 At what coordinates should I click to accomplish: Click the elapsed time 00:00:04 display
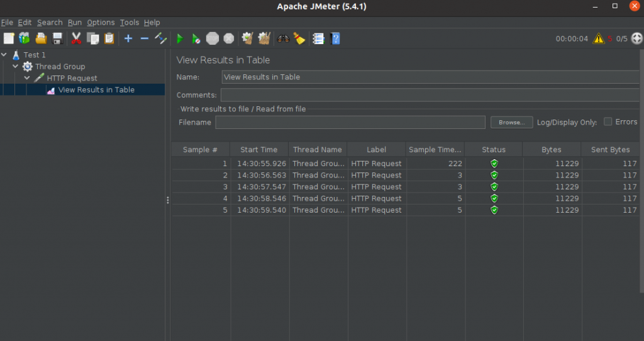tap(572, 38)
